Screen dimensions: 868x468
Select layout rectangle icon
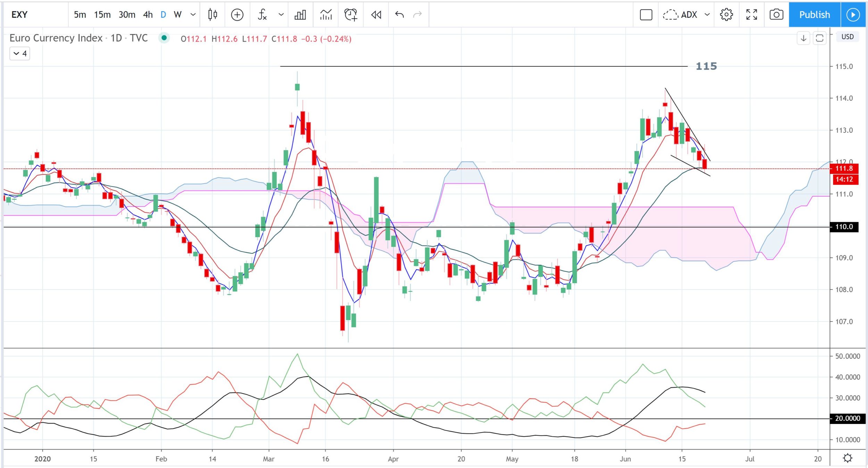click(x=646, y=15)
